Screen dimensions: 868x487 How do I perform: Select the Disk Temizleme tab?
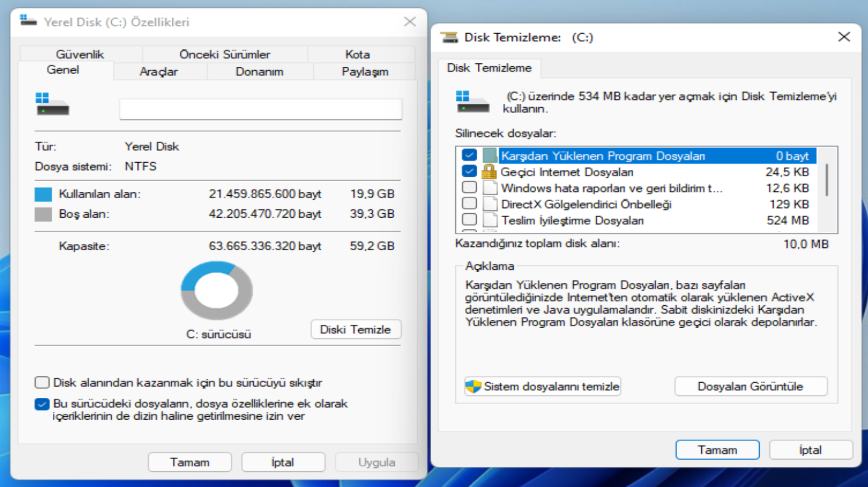489,68
